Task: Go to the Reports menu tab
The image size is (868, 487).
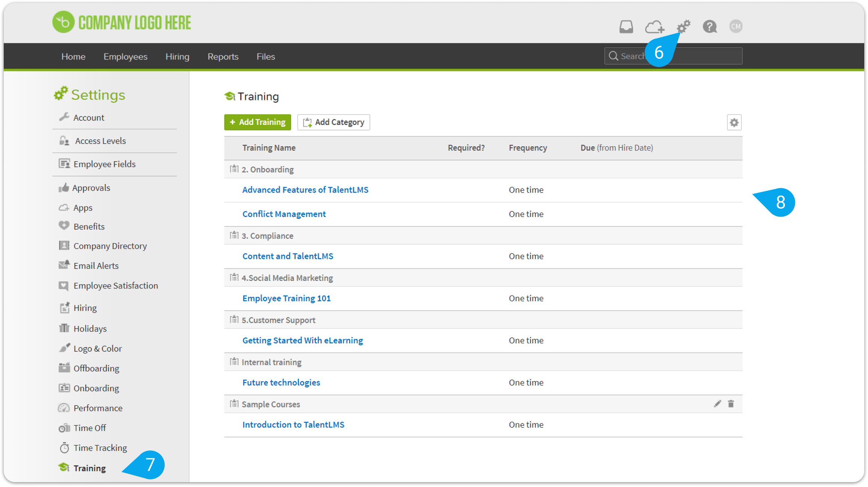Action: point(223,56)
